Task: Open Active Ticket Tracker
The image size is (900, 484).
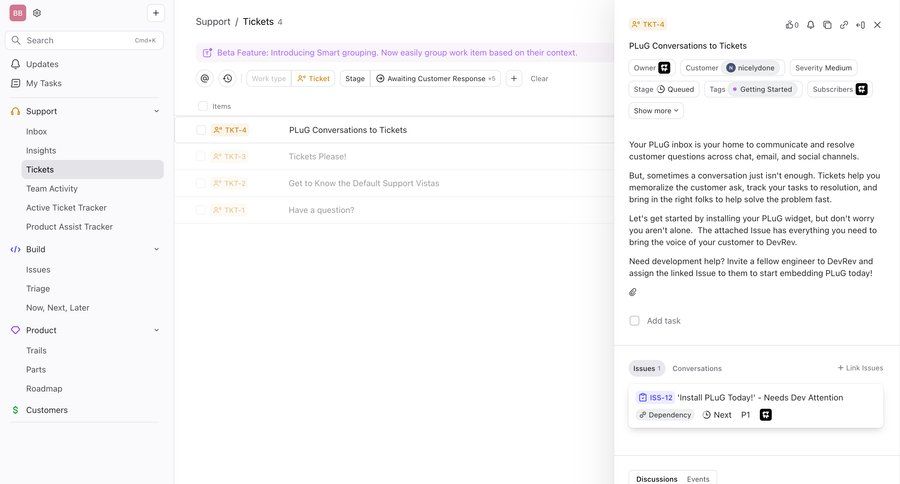Action: pos(66,207)
